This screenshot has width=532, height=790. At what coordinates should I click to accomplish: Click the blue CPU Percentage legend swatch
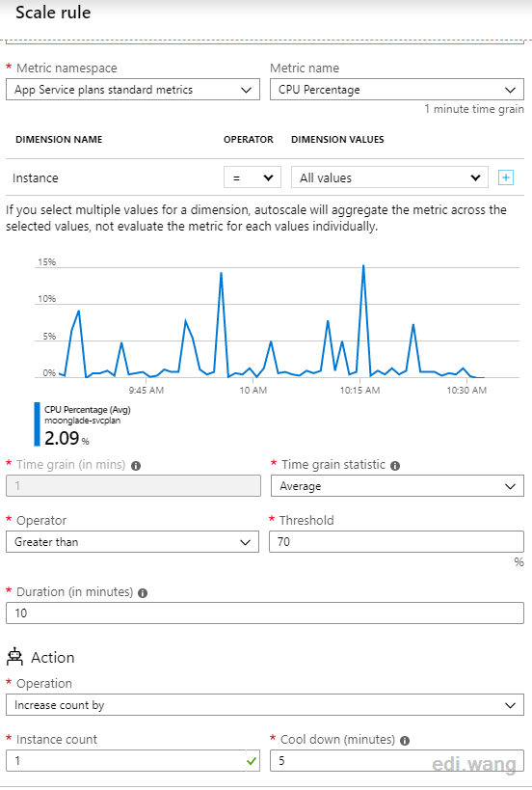tap(37, 424)
